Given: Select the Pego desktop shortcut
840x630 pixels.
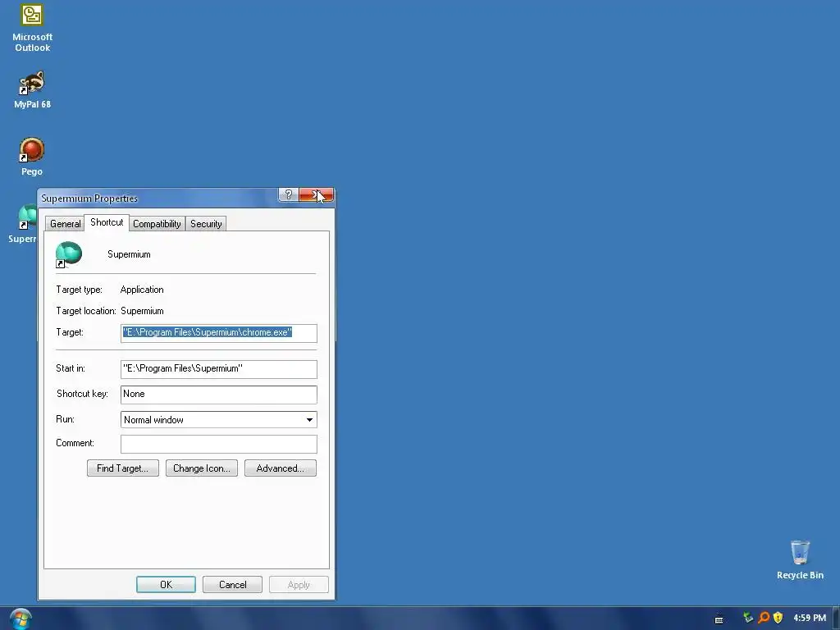Looking at the screenshot, I should point(32,157).
